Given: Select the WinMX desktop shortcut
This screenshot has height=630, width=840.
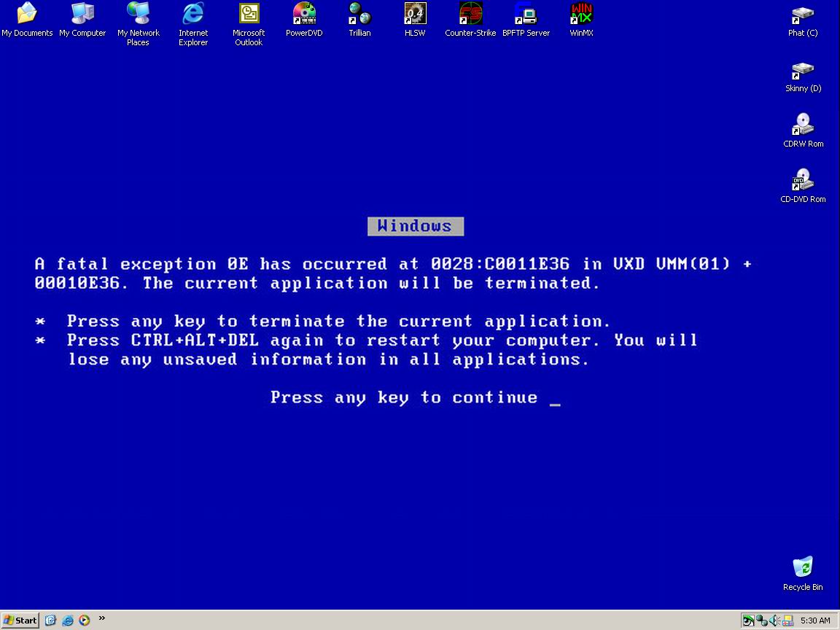Looking at the screenshot, I should pyautogui.click(x=581, y=20).
